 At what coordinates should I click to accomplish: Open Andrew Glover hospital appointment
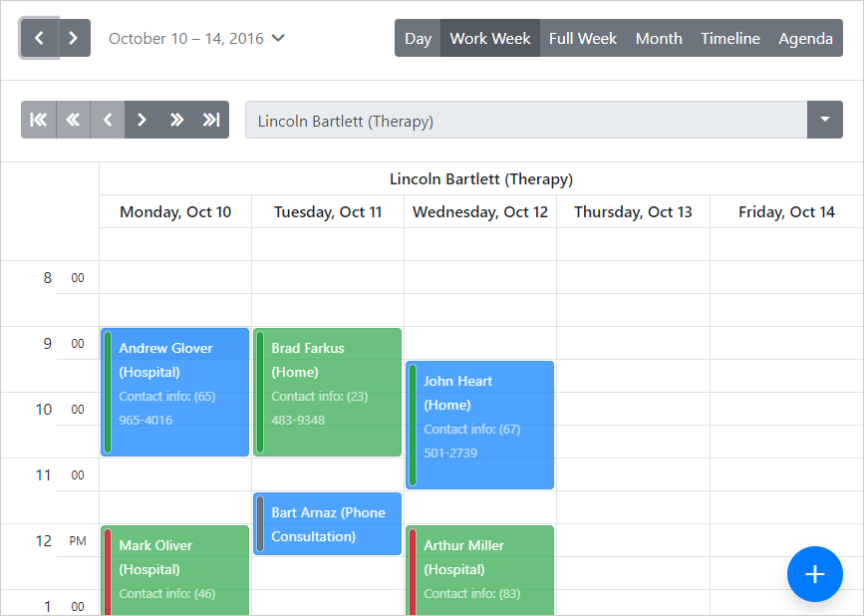pyautogui.click(x=175, y=392)
